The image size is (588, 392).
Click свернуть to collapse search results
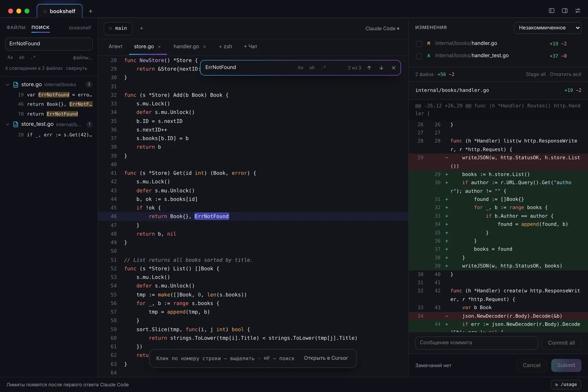pos(76,68)
